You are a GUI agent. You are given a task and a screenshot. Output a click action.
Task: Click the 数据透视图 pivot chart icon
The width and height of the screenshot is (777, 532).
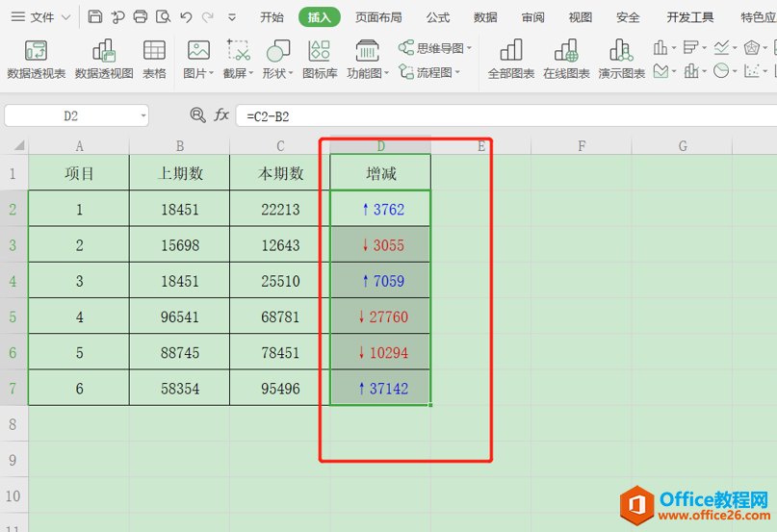click(104, 60)
